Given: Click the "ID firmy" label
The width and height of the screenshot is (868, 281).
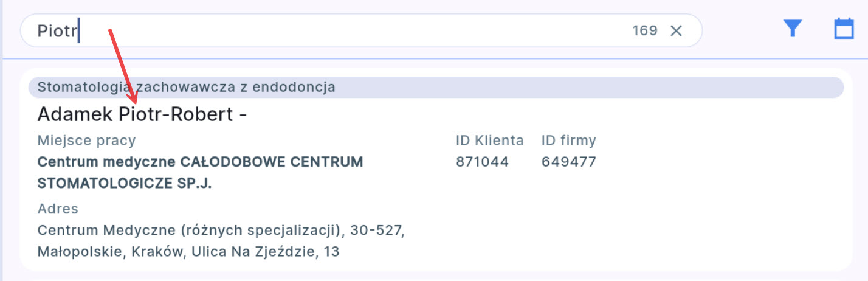Looking at the screenshot, I should tap(568, 140).
